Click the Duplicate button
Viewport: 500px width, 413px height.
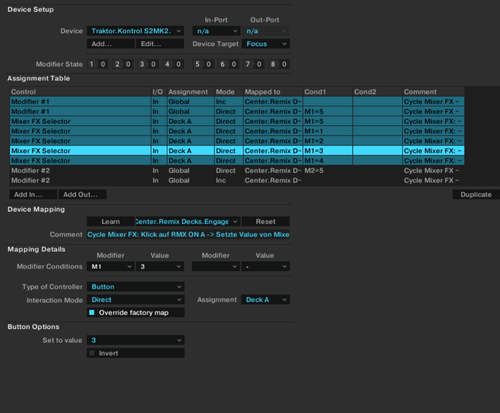[x=476, y=194]
